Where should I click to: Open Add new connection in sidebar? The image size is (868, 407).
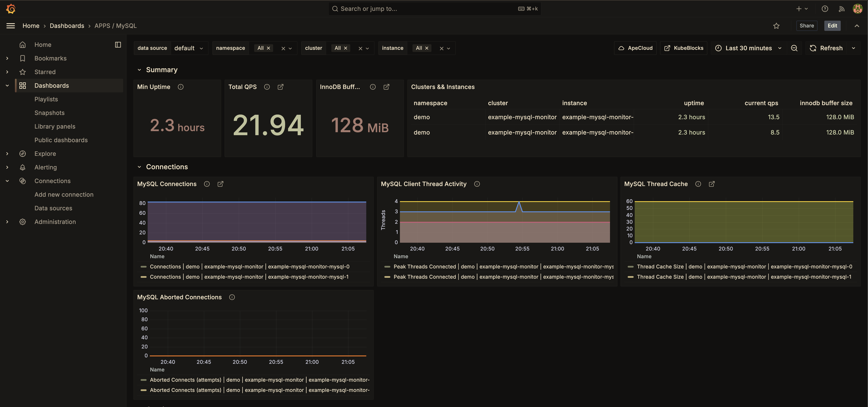64,195
